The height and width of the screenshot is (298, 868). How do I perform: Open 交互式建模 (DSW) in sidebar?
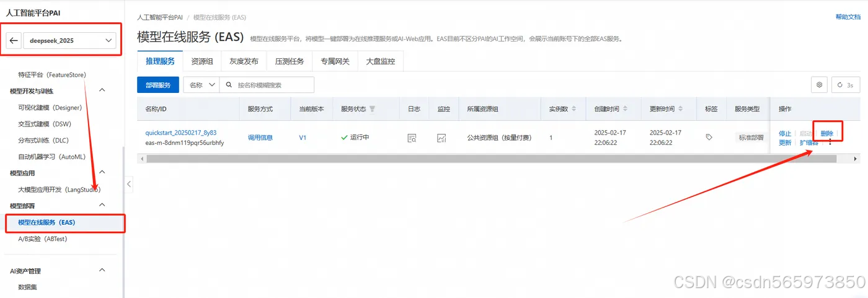coord(45,124)
